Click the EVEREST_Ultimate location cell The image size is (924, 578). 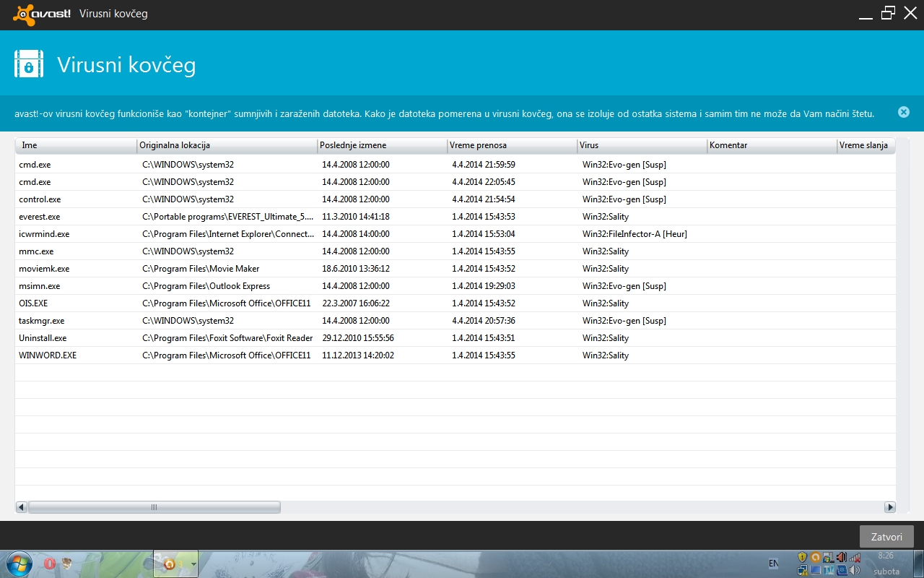(x=228, y=217)
